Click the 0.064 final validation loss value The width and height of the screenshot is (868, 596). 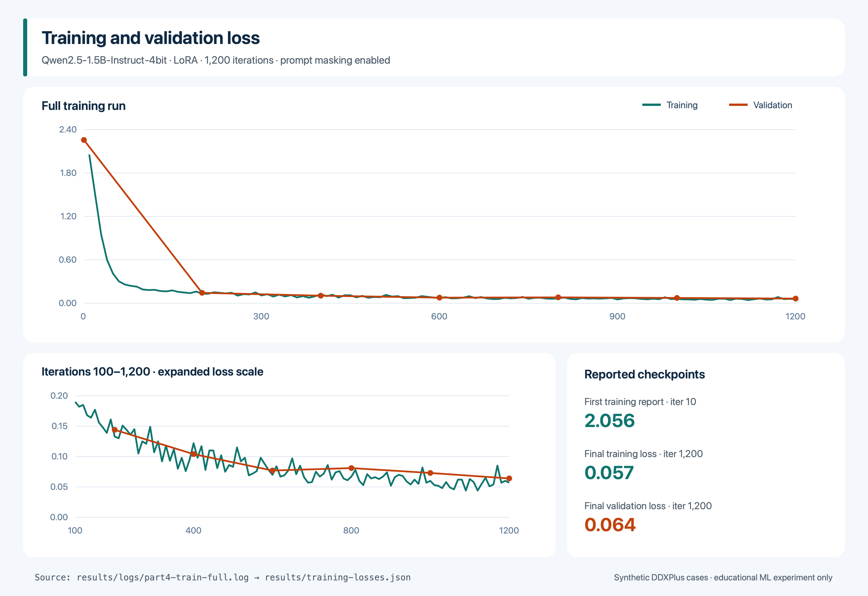coord(610,525)
